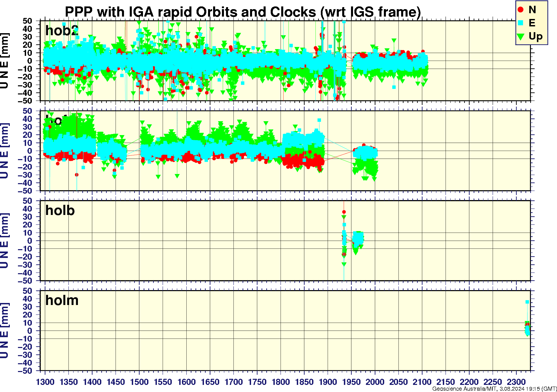Click x-axis tick label 1500

pos(139,382)
